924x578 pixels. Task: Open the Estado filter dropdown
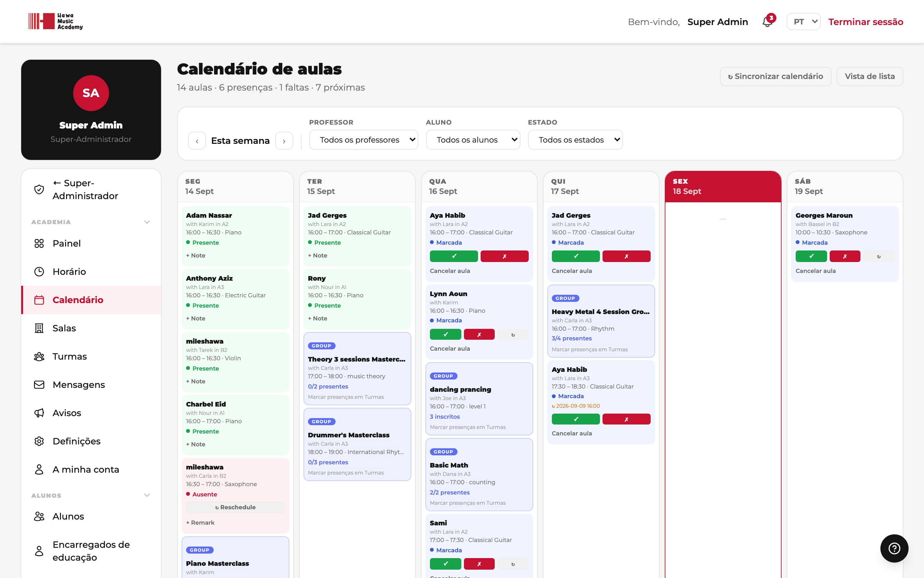click(575, 140)
